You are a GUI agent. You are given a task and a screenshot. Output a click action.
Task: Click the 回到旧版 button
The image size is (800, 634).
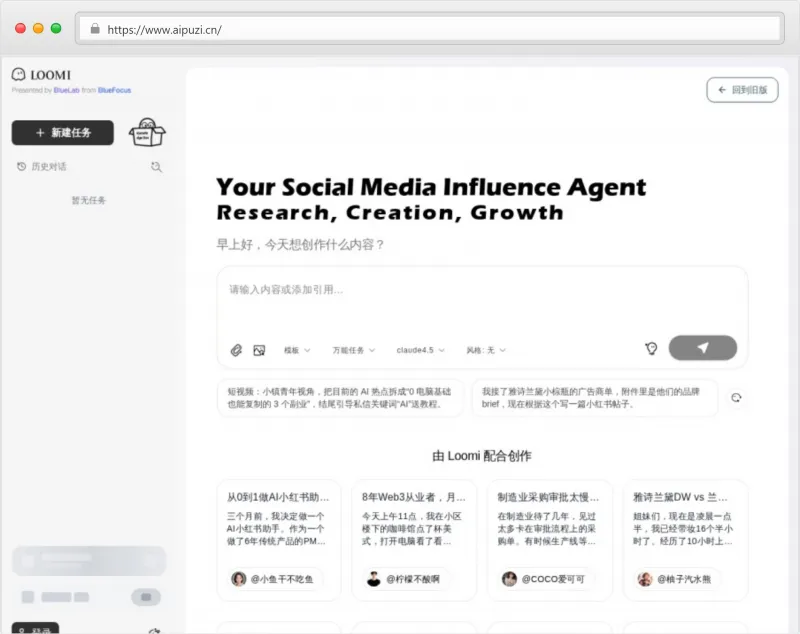(x=741, y=90)
